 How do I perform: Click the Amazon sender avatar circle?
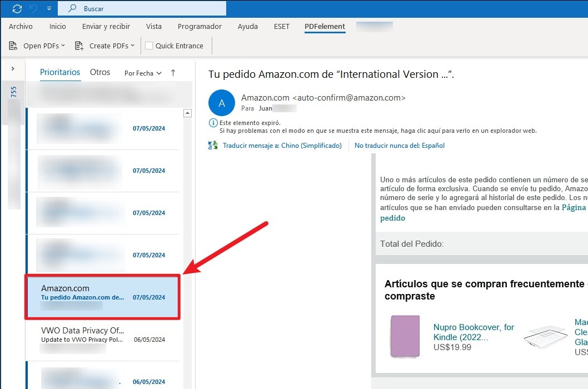click(222, 103)
